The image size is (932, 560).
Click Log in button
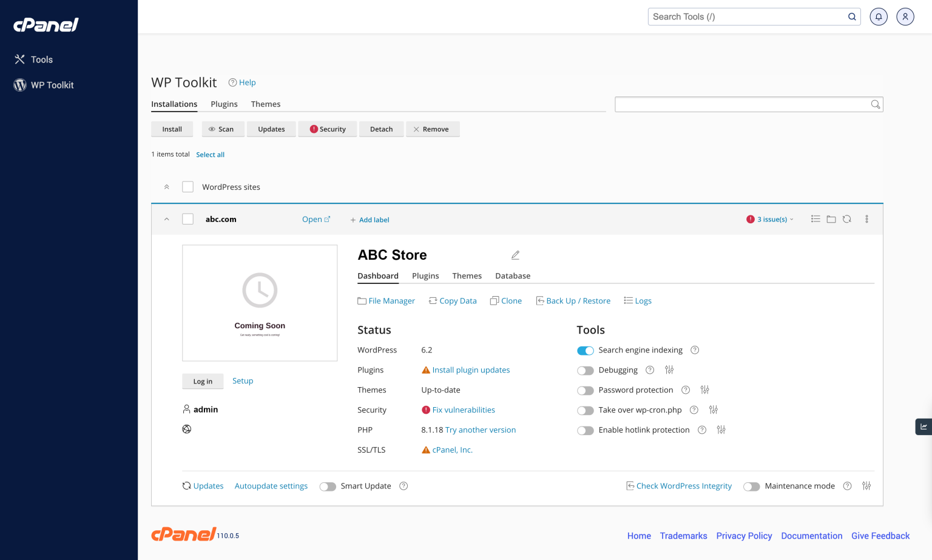point(203,382)
